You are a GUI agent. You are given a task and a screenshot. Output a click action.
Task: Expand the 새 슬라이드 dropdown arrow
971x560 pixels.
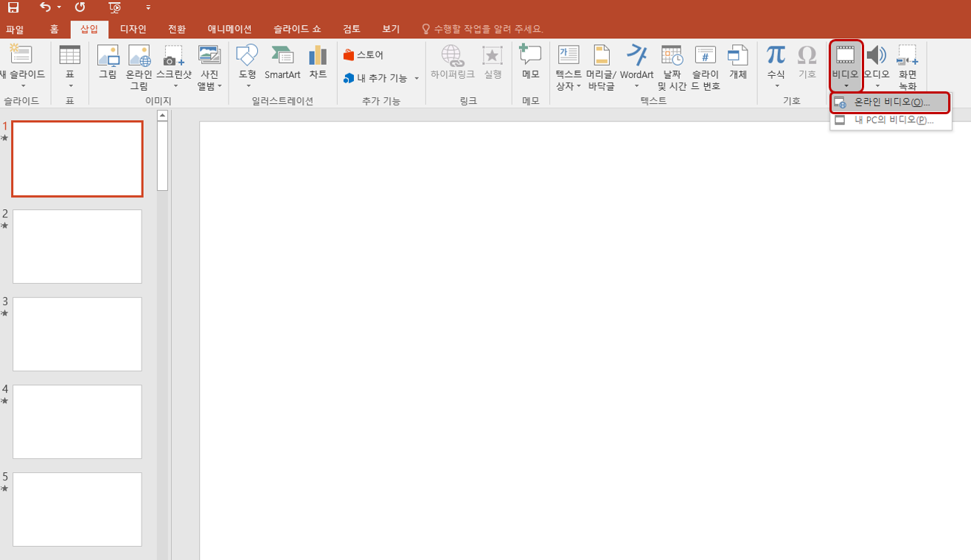tap(22, 85)
